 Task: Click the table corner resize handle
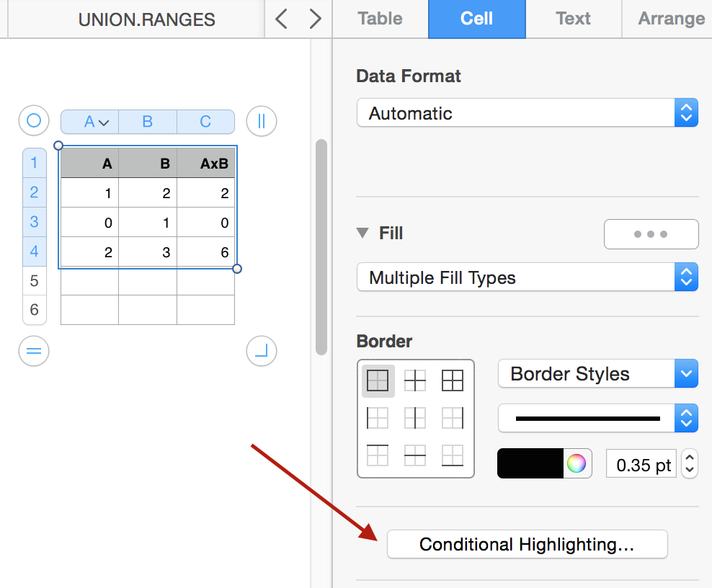coord(261,352)
